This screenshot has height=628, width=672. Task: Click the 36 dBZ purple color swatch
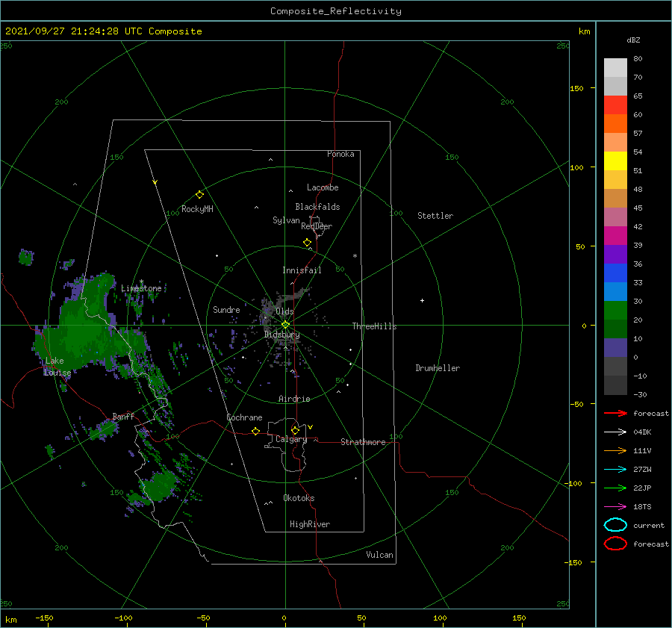(x=615, y=254)
